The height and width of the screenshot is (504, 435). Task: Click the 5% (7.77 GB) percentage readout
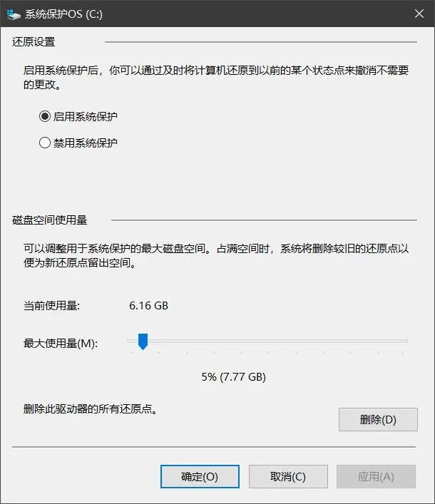click(x=234, y=376)
